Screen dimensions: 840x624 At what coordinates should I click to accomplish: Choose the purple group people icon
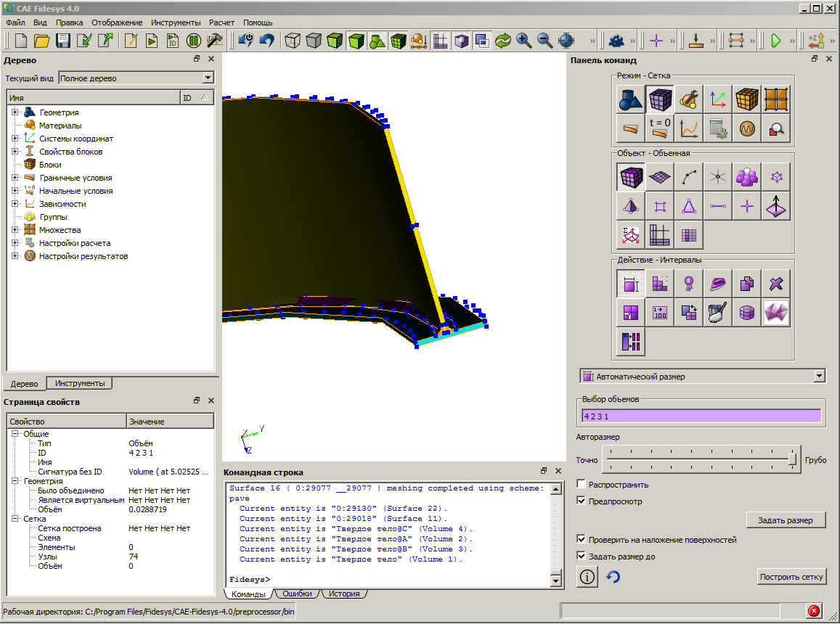(x=747, y=177)
